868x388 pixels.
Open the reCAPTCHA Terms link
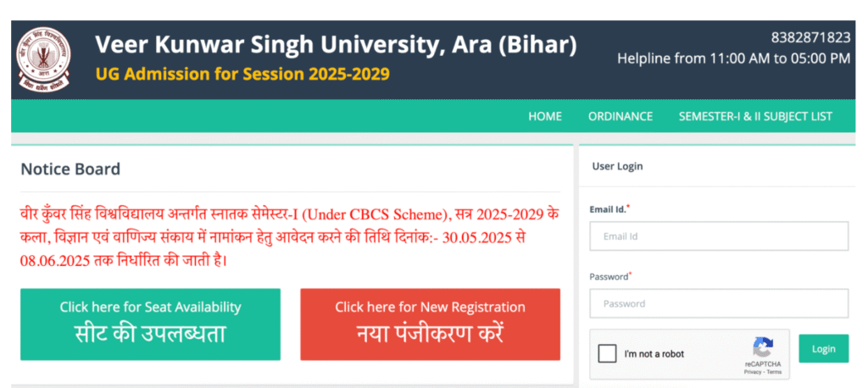coord(774,373)
